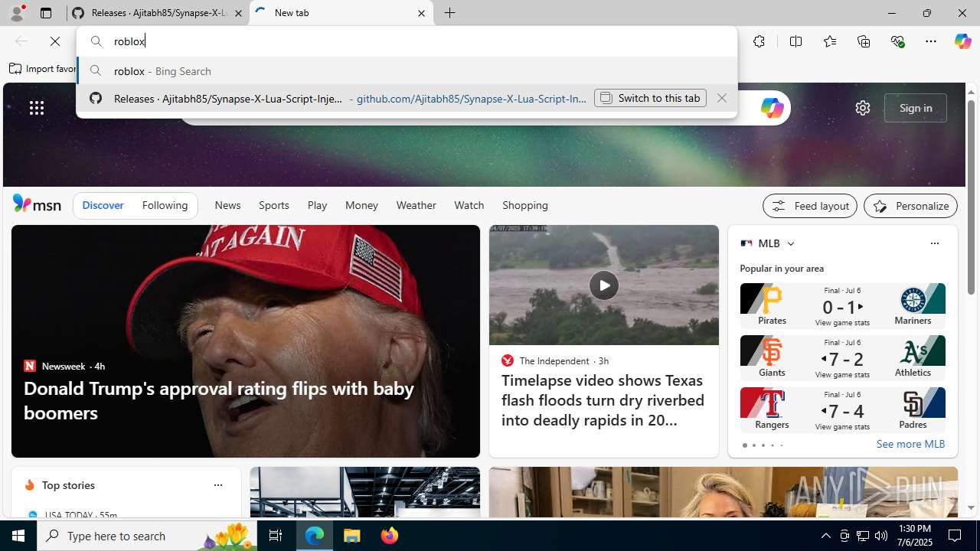Play the Texas flash floods video
The width and height of the screenshot is (980, 551).
tap(604, 285)
